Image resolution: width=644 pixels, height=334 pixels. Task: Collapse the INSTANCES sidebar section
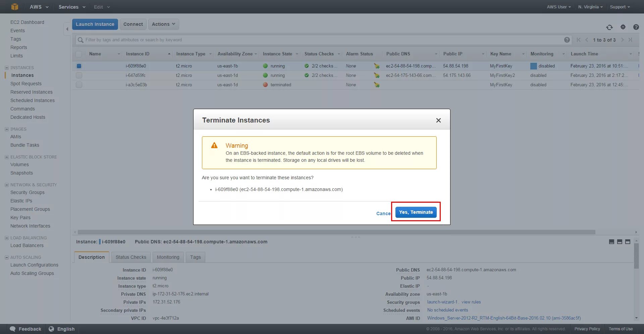click(x=7, y=68)
